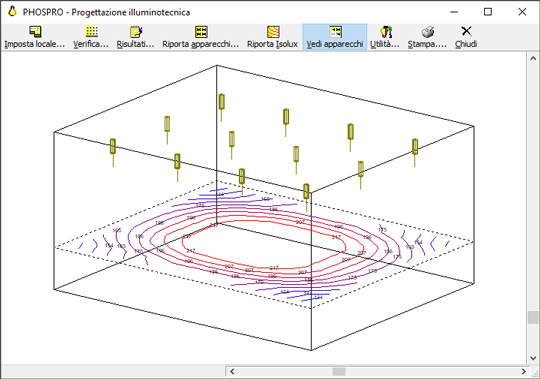Maximize the PHOSPRO window
Viewport: 540px width, 379px height.
(x=488, y=12)
